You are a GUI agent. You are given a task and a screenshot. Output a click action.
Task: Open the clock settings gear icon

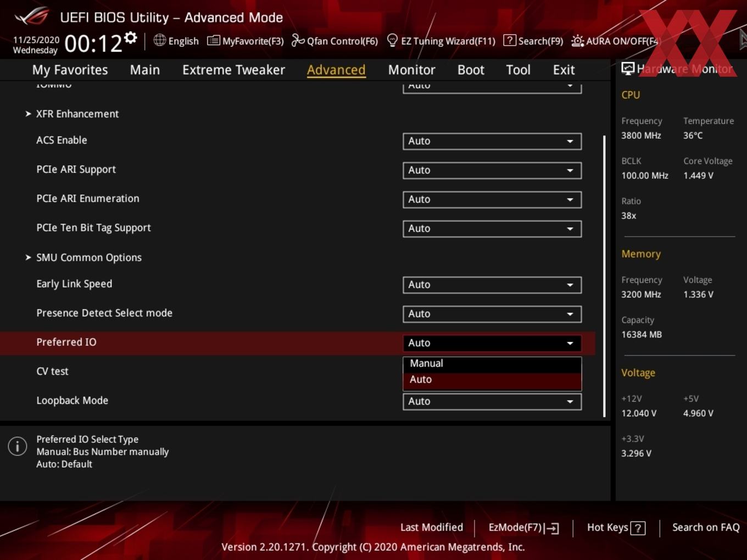click(x=130, y=38)
